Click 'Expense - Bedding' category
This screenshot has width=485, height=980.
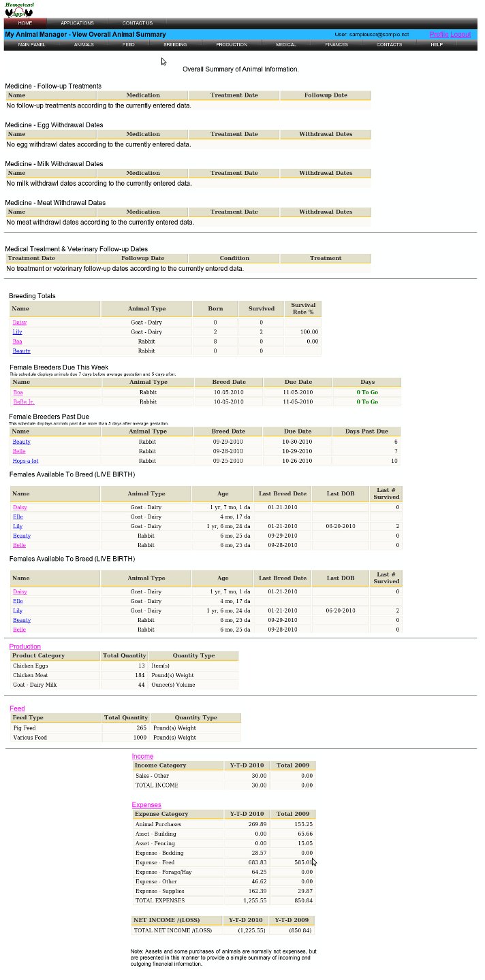click(178, 852)
